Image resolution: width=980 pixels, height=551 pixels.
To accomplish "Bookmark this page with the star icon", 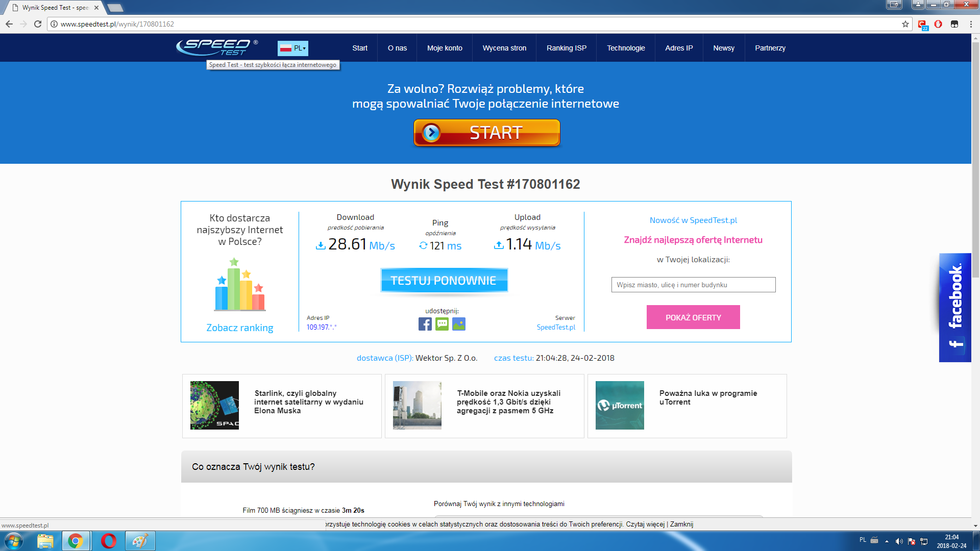I will [x=905, y=24].
